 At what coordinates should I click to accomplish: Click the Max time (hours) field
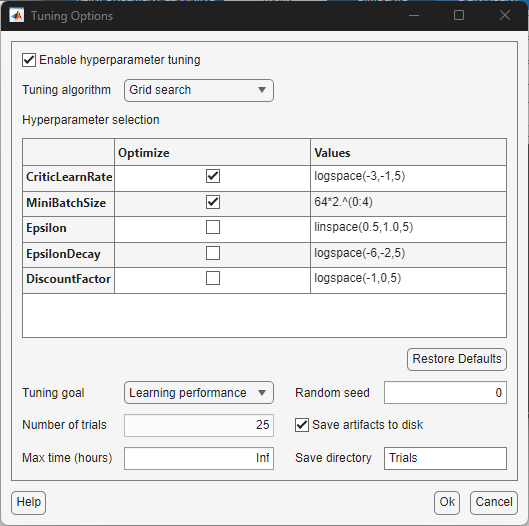199,458
